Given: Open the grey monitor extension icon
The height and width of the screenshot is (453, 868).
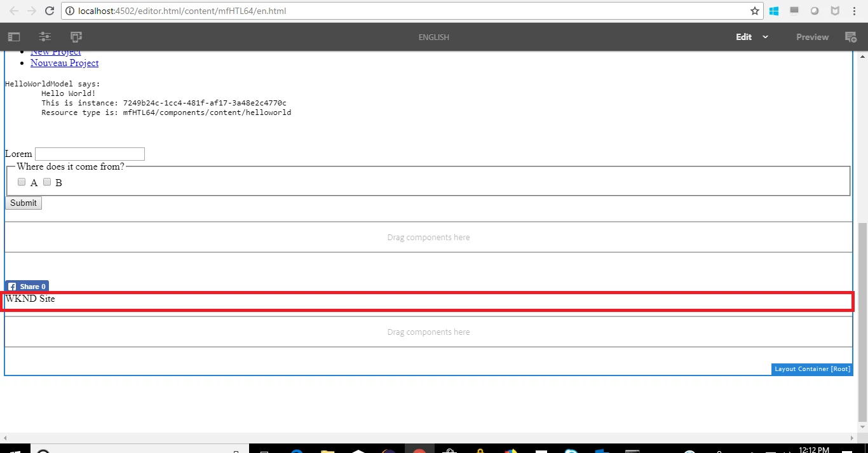Looking at the screenshot, I should pyautogui.click(x=794, y=11).
